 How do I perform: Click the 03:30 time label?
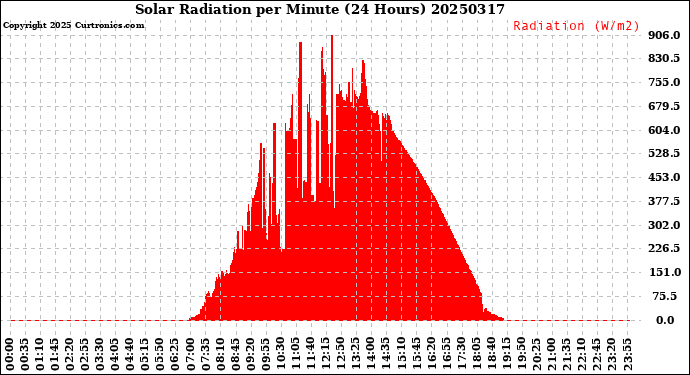pos(100,355)
